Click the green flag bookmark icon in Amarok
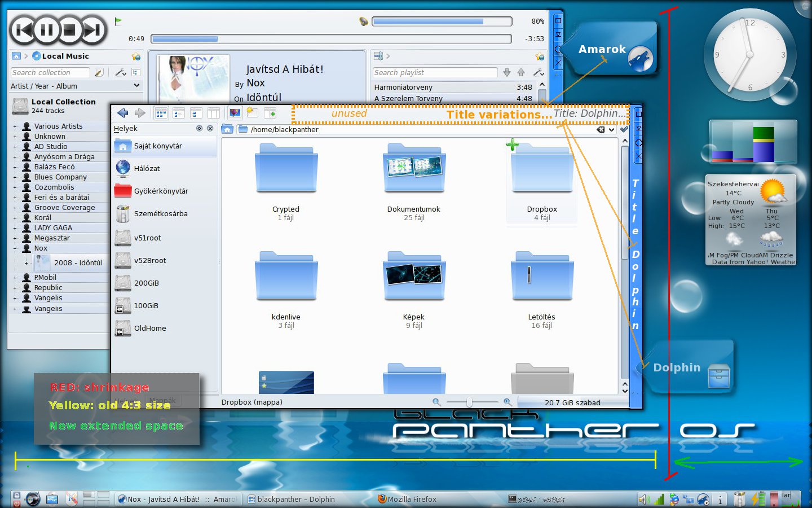Viewport: 812px width, 508px height. click(118, 21)
